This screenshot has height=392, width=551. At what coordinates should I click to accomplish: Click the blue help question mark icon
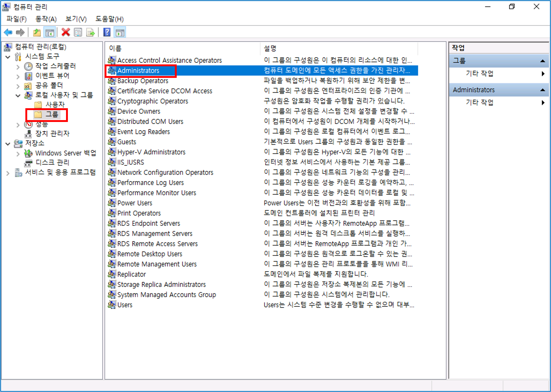[x=107, y=32]
